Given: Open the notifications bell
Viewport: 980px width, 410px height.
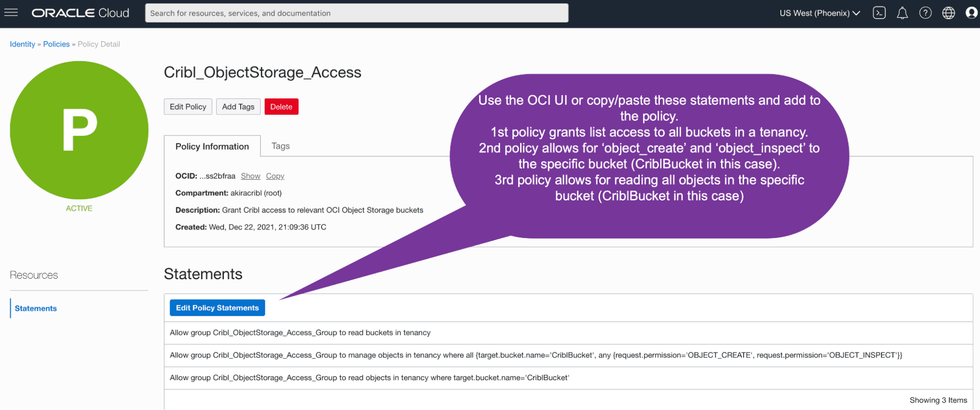Looking at the screenshot, I should tap(902, 13).
